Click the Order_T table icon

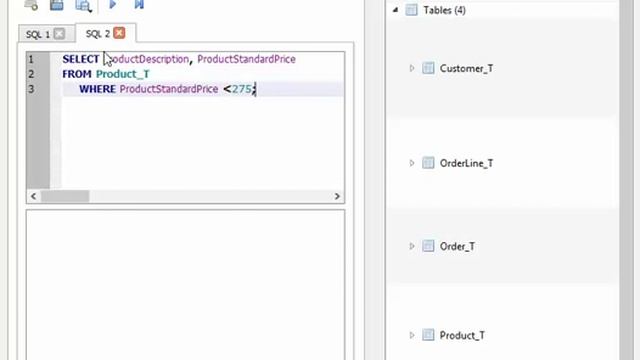[428, 246]
